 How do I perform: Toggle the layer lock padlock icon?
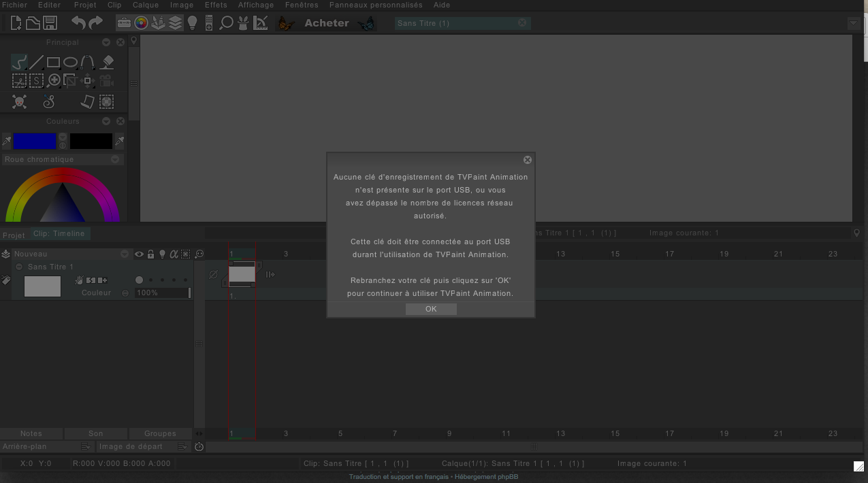[x=151, y=254]
